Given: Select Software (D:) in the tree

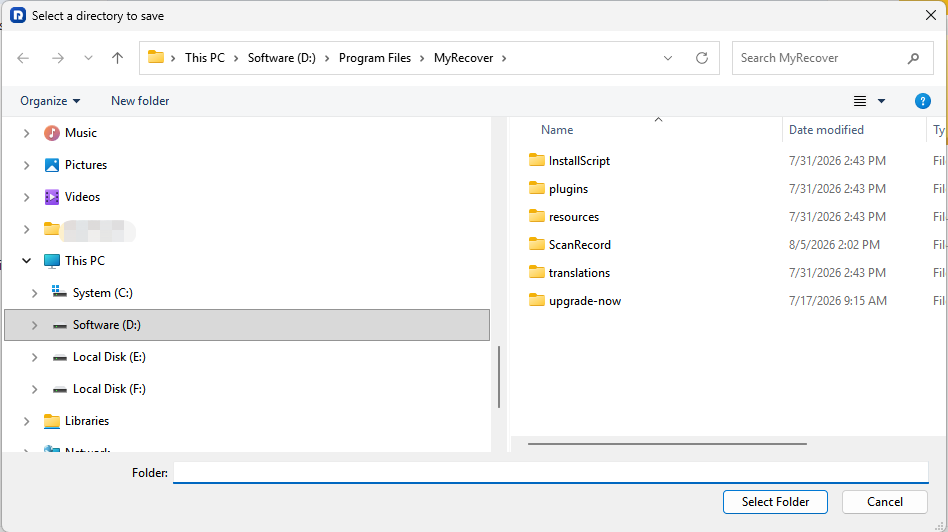Looking at the screenshot, I should [247, 325].
